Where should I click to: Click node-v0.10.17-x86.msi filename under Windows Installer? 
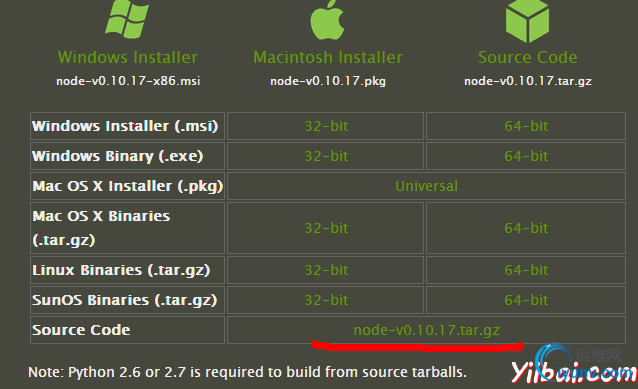pyautogui.click(x=128, y=81)
